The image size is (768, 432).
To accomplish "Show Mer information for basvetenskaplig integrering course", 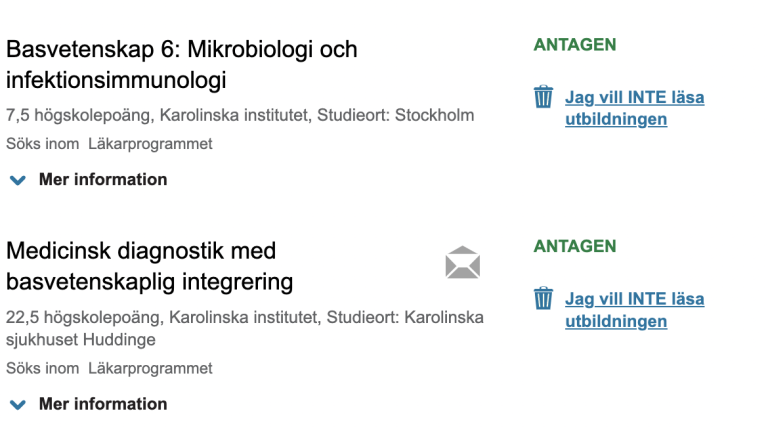I will pyautogui.click(x=103, y=404).
